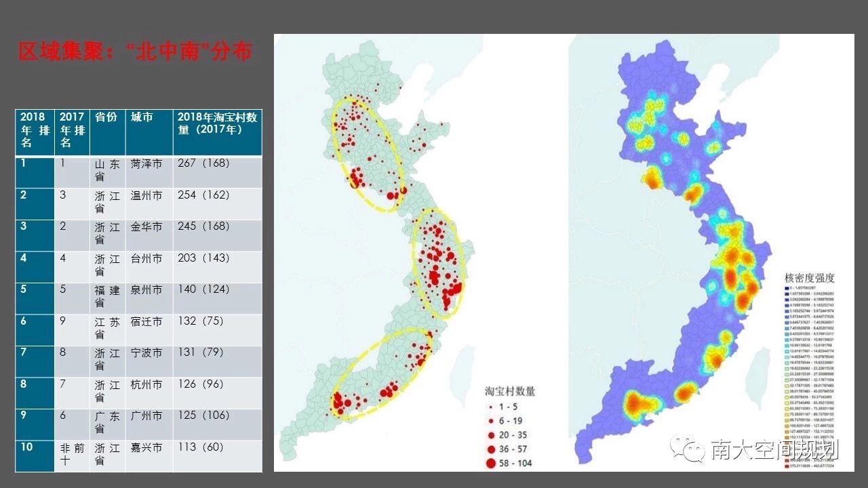The image size is (868, 488).
Task: Select 浙江省 cell in the 温州市 row
Action: coord(107,203)
